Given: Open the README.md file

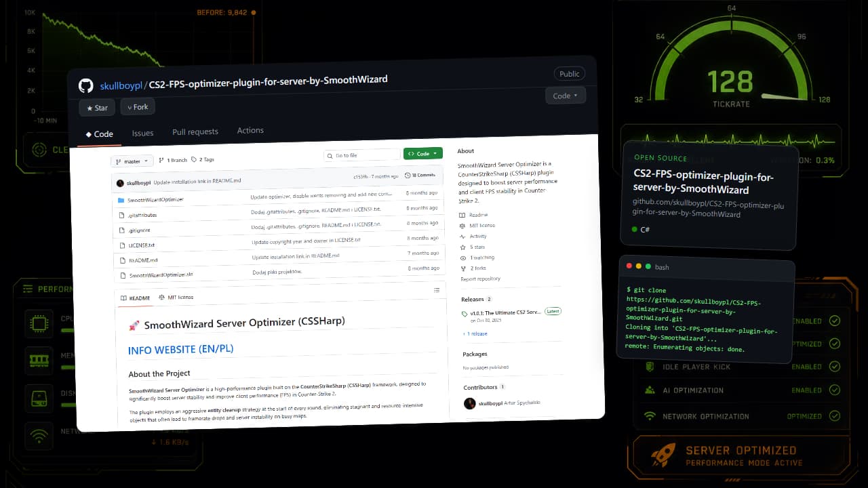Looking at the screenshot, I should pos(143,260).
